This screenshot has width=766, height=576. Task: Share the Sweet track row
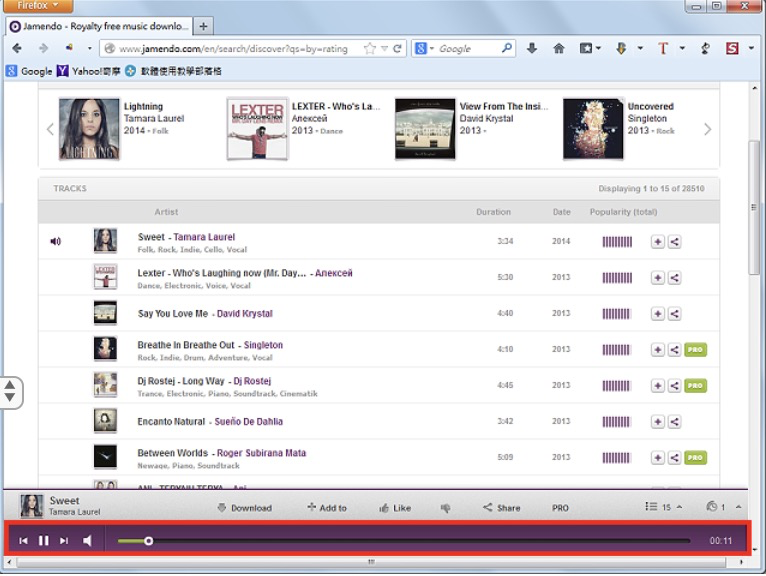click(x=675, y=241)
